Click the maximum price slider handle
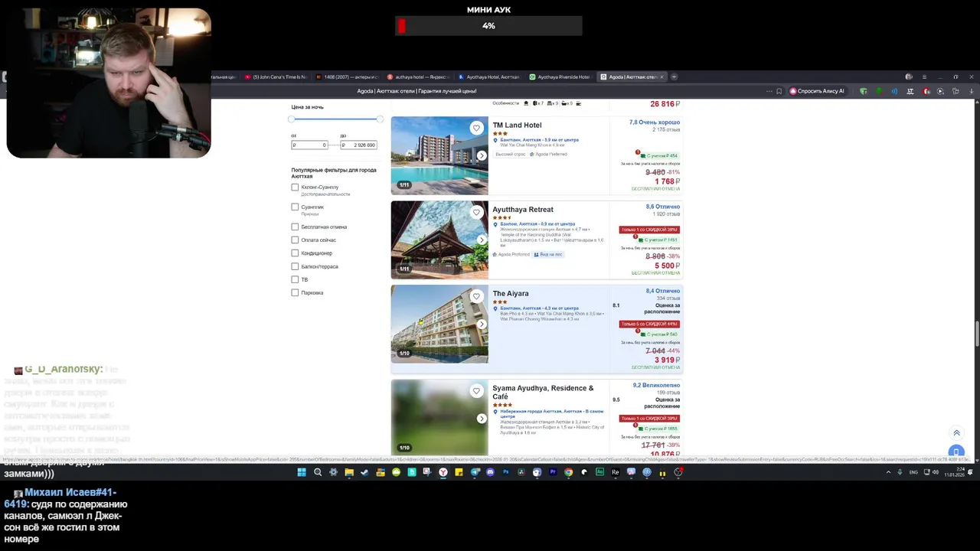The image size is (980, 551). [x=380, y=119]
